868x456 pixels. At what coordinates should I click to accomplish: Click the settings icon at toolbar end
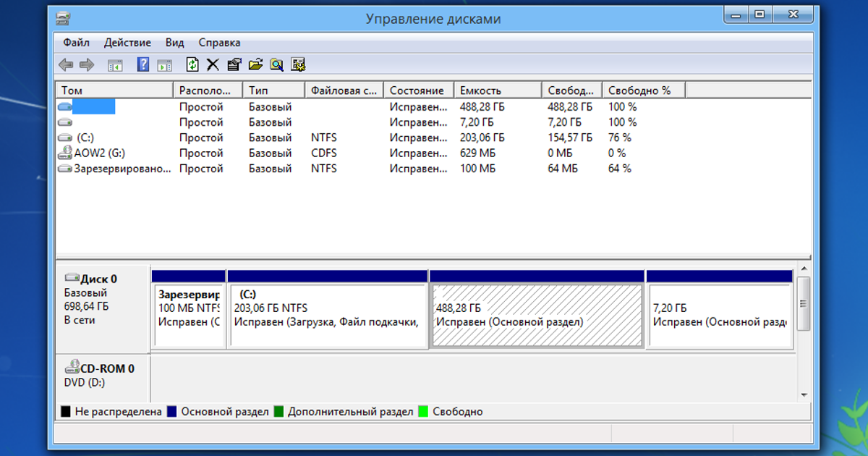pyautogui.click(x=298, y=65)
